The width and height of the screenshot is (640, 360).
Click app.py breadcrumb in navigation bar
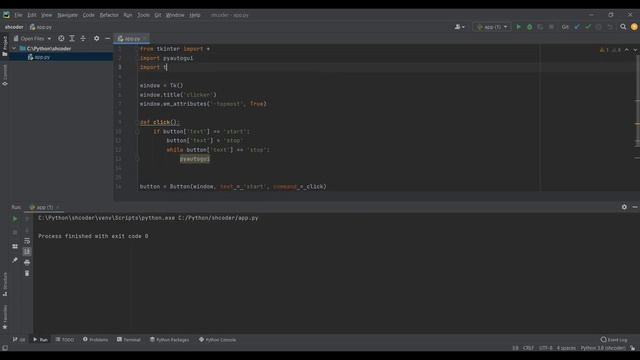[x=41, y=27]
